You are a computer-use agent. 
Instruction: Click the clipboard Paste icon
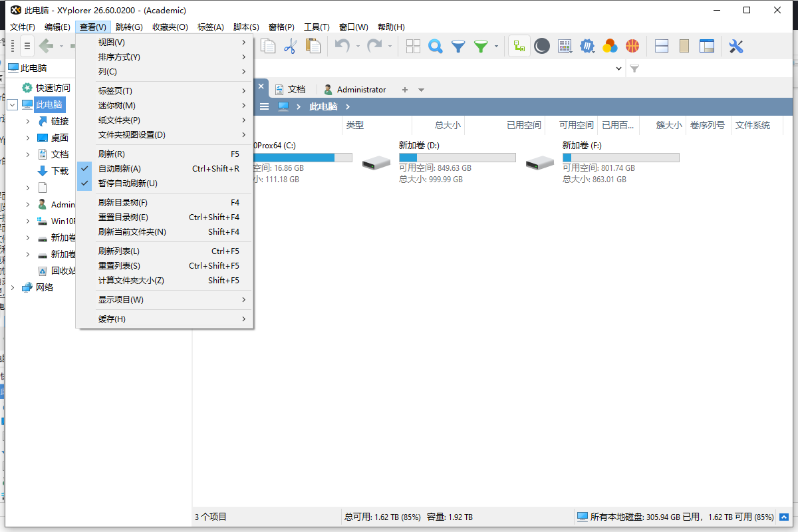[x=313, y=46]
